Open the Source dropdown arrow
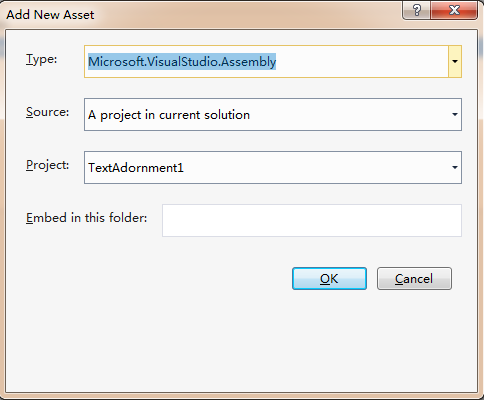 [x=455, y=115]
